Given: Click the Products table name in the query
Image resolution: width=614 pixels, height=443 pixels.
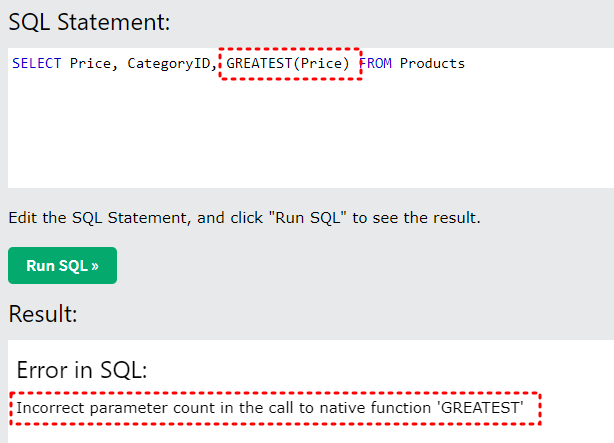Looking at the screenshot, I should [x=432, y=63].
